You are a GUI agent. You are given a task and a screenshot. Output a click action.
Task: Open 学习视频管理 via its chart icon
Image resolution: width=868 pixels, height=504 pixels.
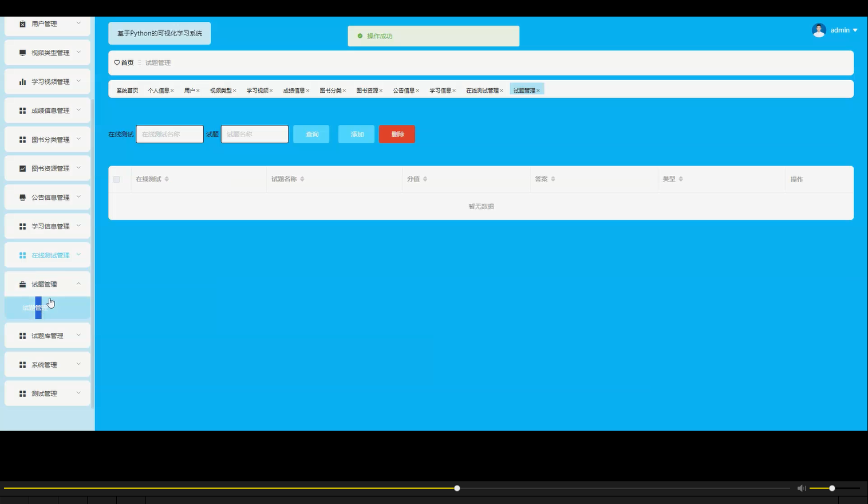pyautogui.click(x=22, y=81)
